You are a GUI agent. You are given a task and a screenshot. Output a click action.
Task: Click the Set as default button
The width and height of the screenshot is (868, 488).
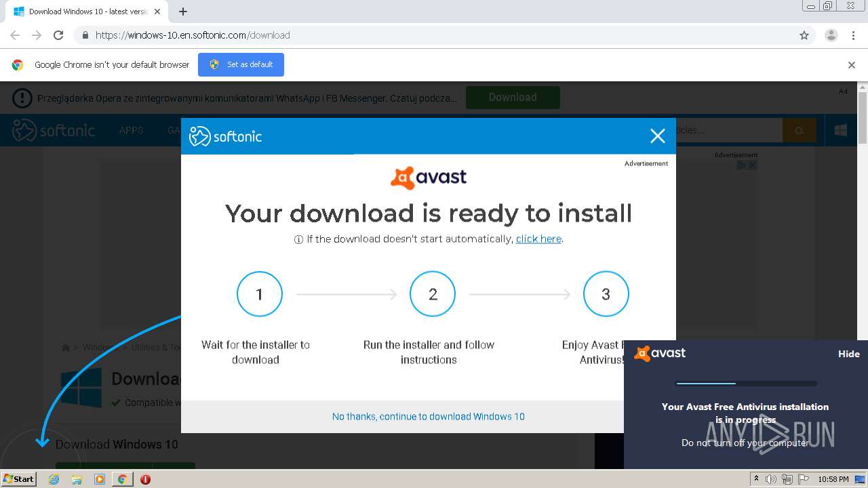[x=241, y=64]
